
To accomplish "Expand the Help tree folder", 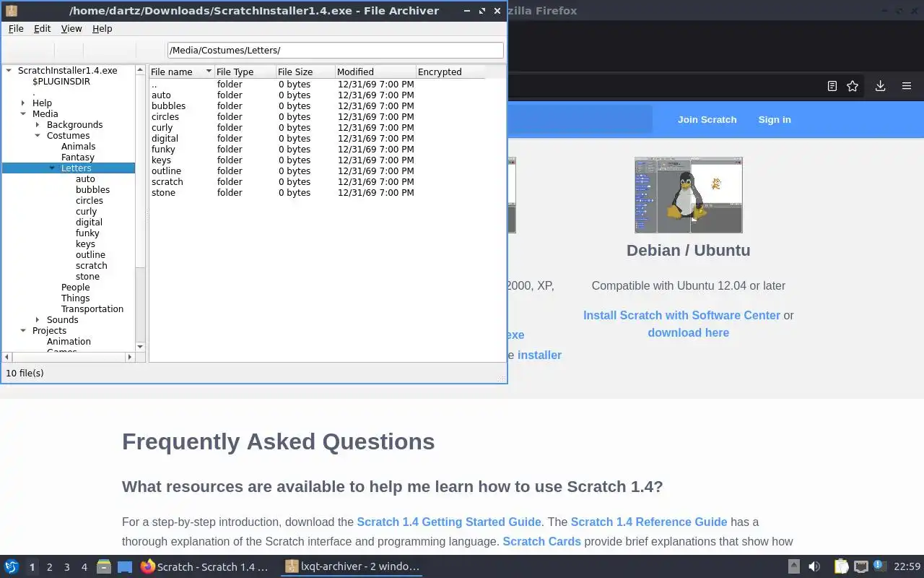I will pyautogui.click(x=23, y=103).
